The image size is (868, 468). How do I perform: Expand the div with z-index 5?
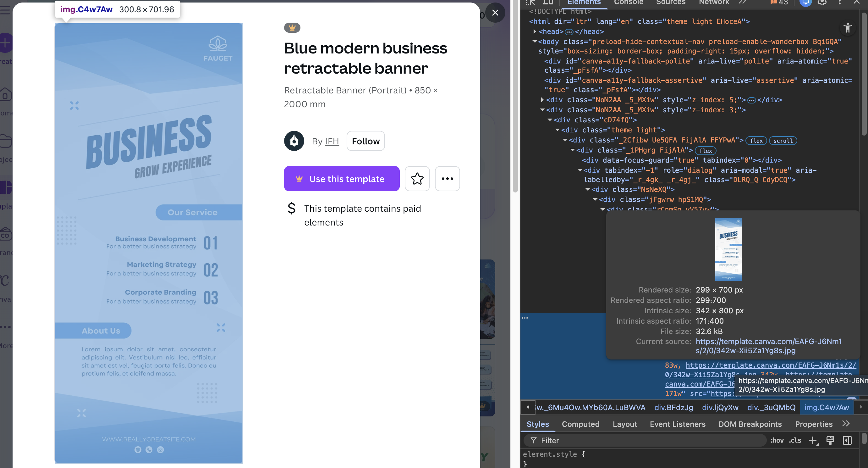point(542,100)
